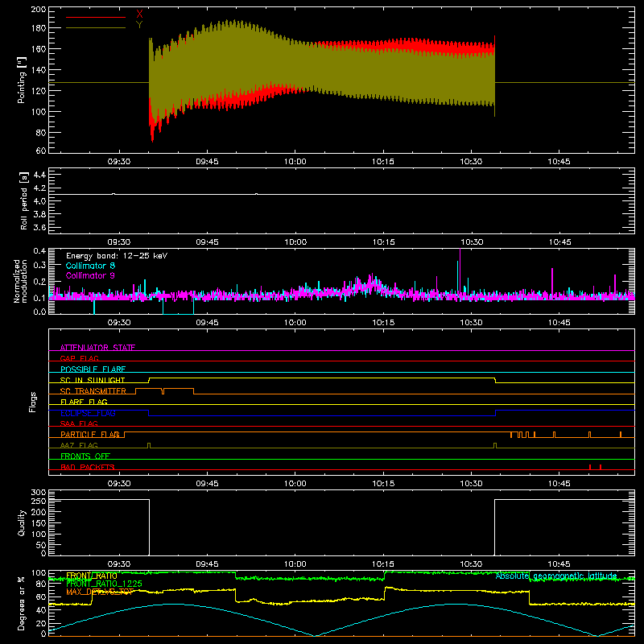
Task: Click the FLARE_FLAG label
Action: [84, 402]
